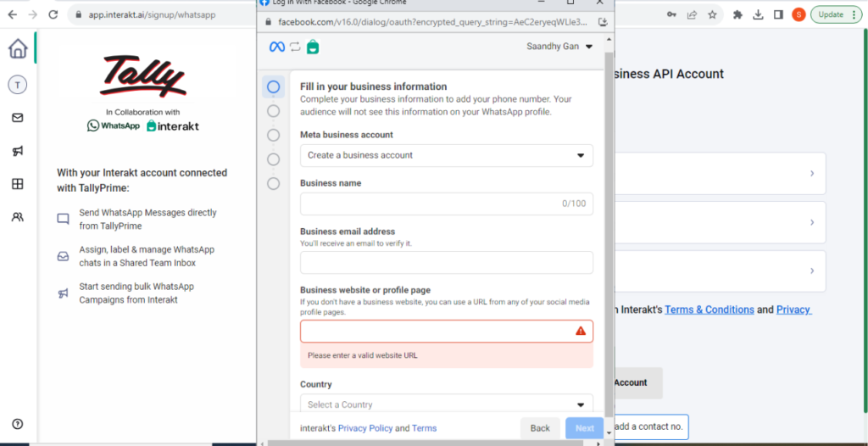Open interakt's Privacy Policy link in dialog

pyautogui.click(x=365, y=428)
